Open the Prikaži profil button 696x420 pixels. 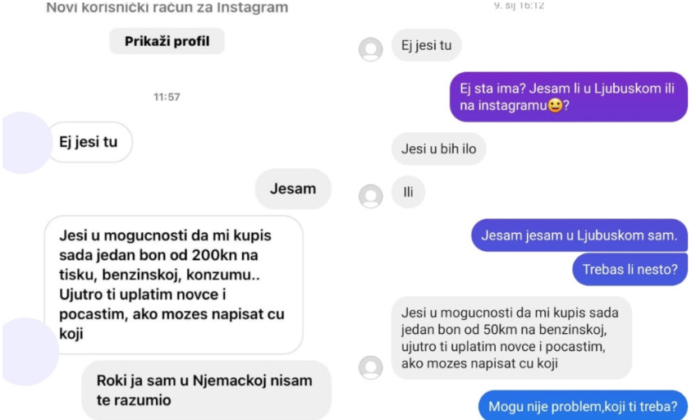tap(167, 41)
